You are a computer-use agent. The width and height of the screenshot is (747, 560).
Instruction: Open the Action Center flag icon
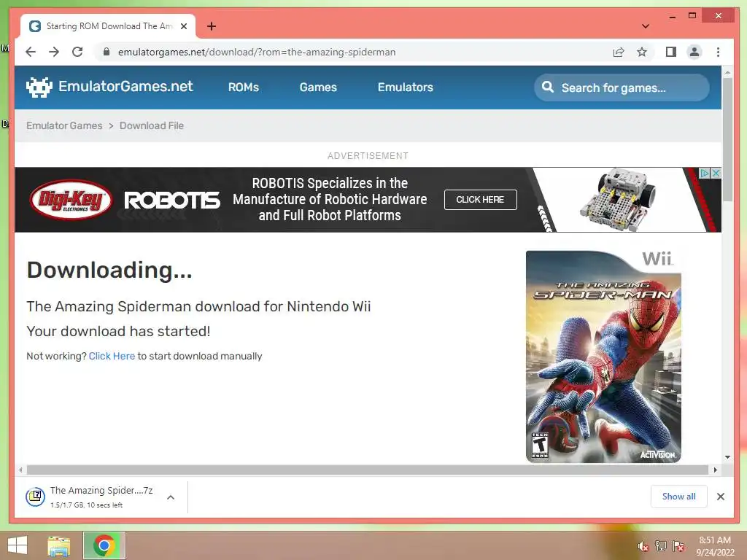[678, 546]
